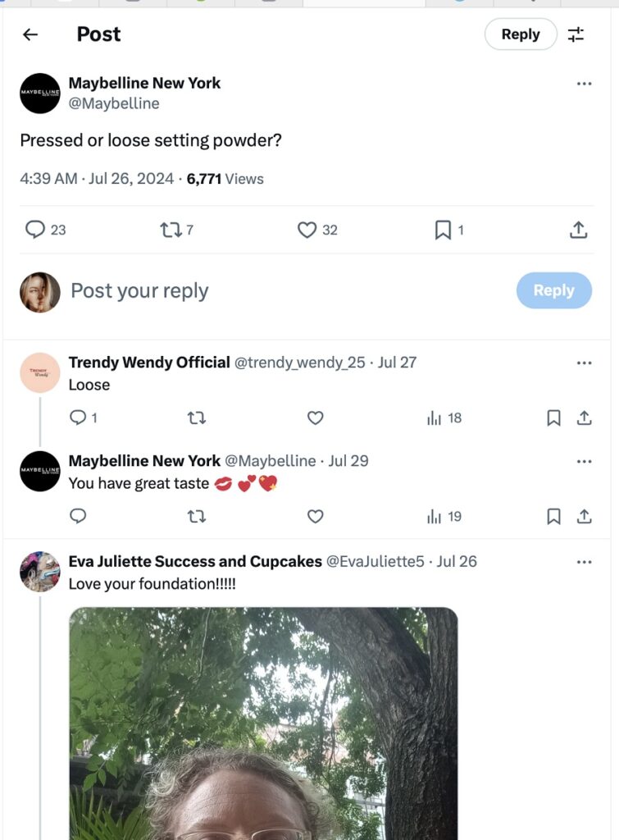Like Maybelline's "You have great taste" reply

pos(316,517)
